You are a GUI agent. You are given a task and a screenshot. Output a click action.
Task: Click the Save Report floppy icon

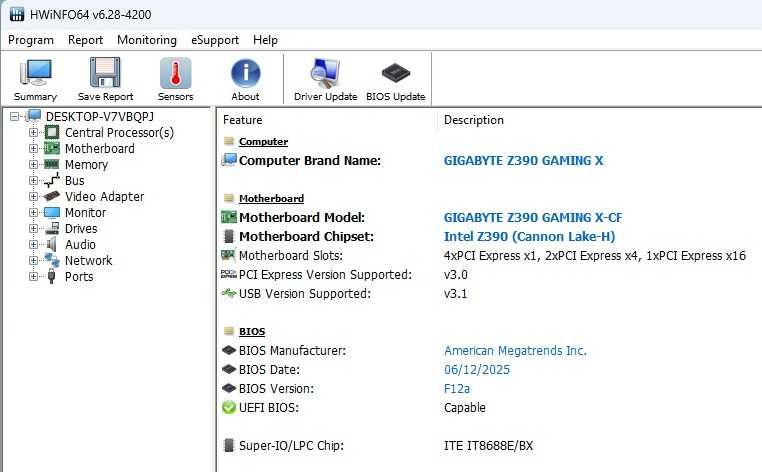coord(105,73)
